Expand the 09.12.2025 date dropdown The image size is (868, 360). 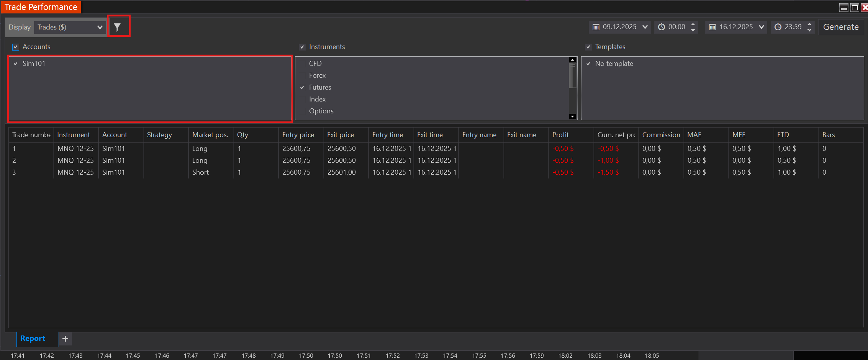pos(645,27)
